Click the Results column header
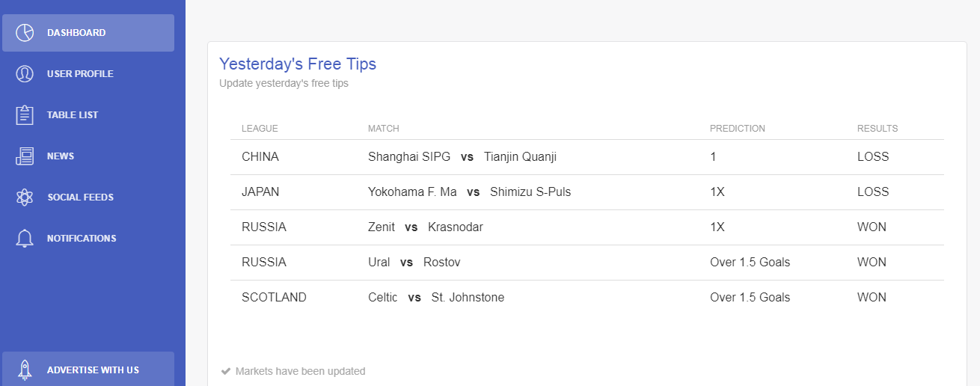980x386 pixels. pyautogui.click(x=878, y=129)
